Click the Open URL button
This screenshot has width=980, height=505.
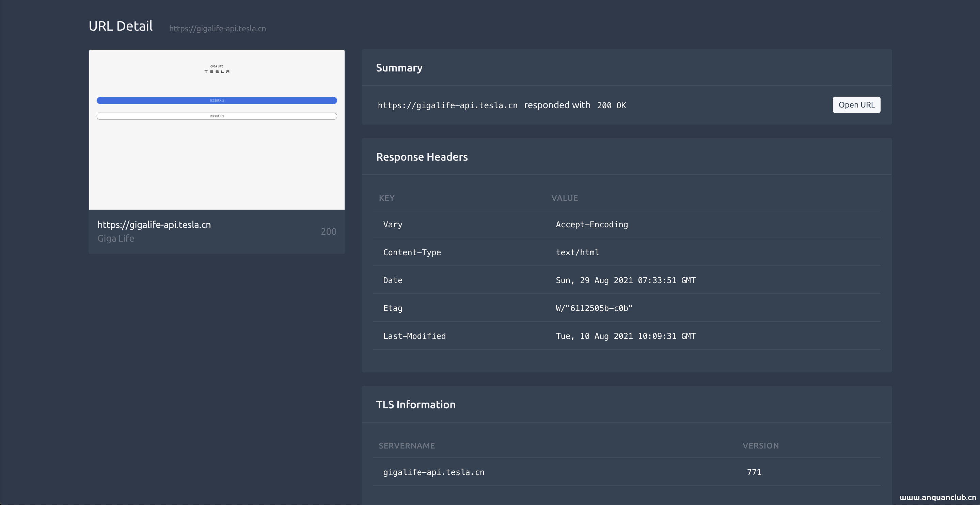click(856, 105)
